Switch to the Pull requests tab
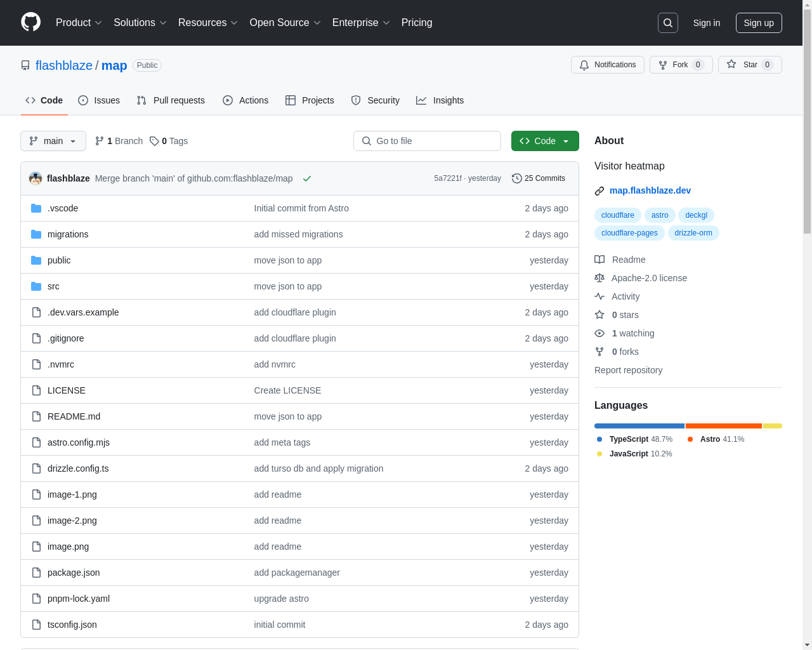 click(x=171, y=100)
